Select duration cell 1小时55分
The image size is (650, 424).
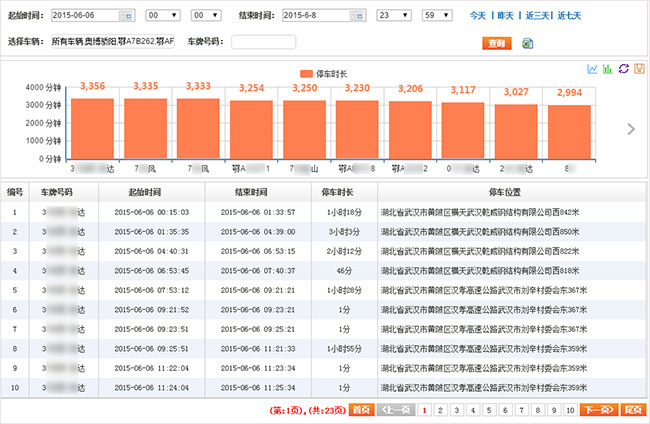tap(344, 349)
